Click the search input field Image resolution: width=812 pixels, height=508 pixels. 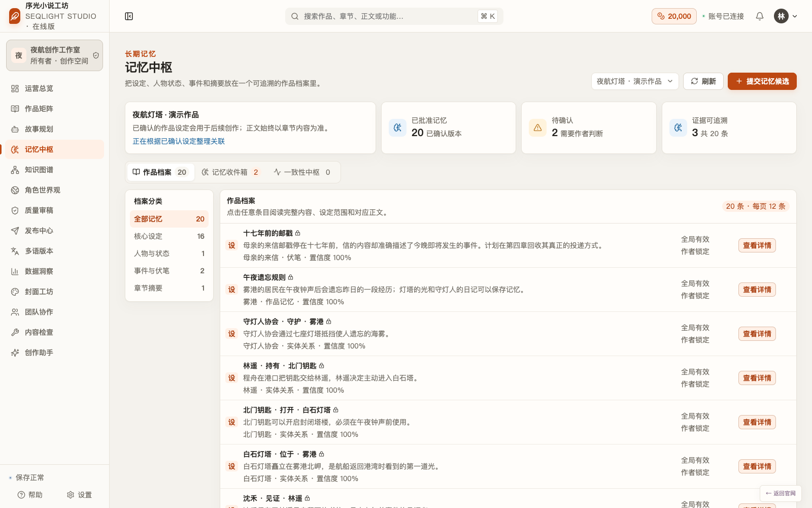click(x=394, y=16)
